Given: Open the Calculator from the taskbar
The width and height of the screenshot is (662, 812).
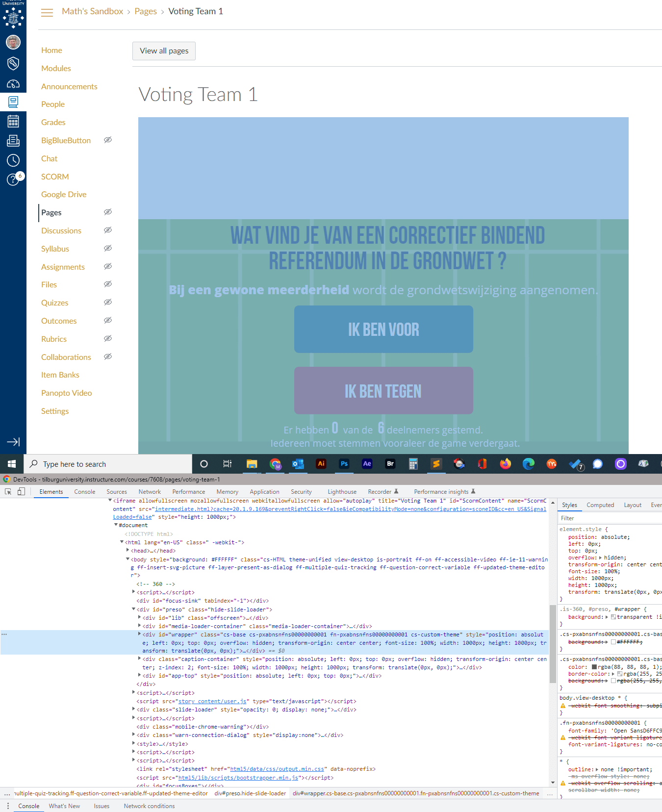Looking at the screenshot, I should click(413, 464).
